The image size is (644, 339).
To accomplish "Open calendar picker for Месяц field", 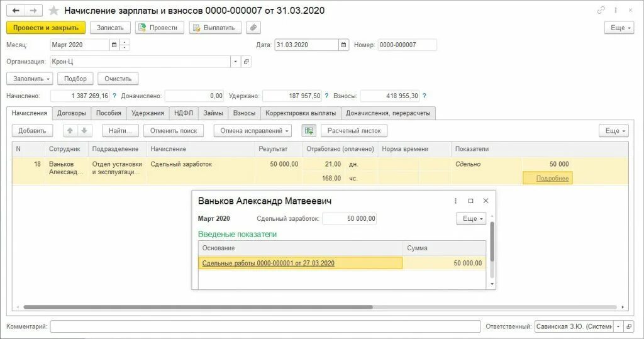I will 114,45.
